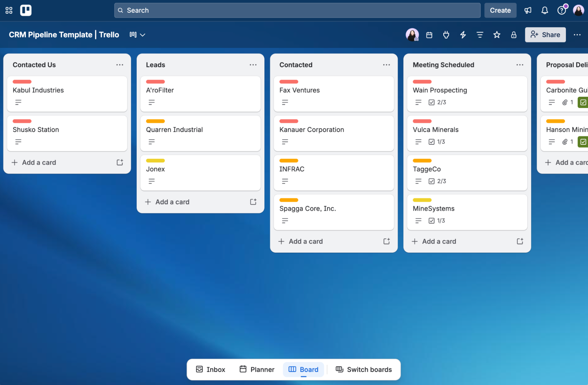Open the Power-Ups menu

(446, 35)
